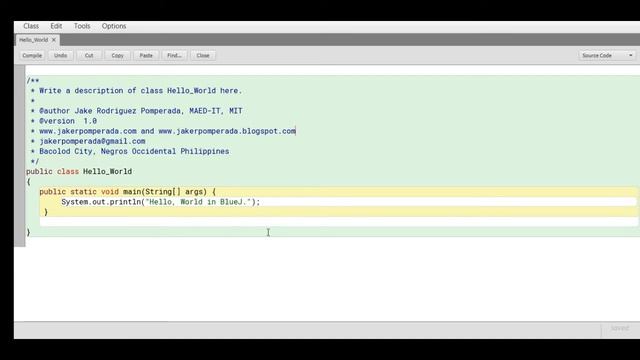Click the empty line after main method
Image resolution: width=640 pixels, height=360 pixels.
pos(338,222)
